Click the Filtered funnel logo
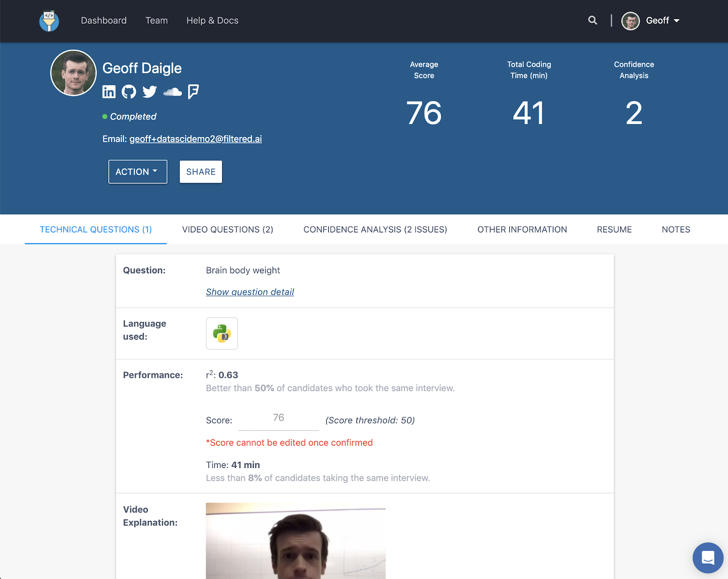Screen dimensions: 728x579 click(x=49, y=21)
